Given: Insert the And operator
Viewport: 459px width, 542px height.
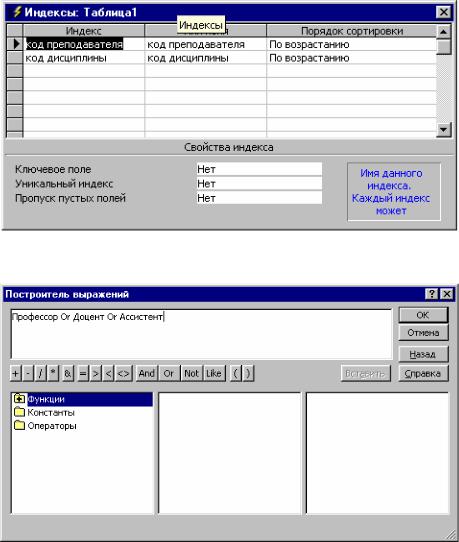Looking at the screenshot, I should pos(147,373).
